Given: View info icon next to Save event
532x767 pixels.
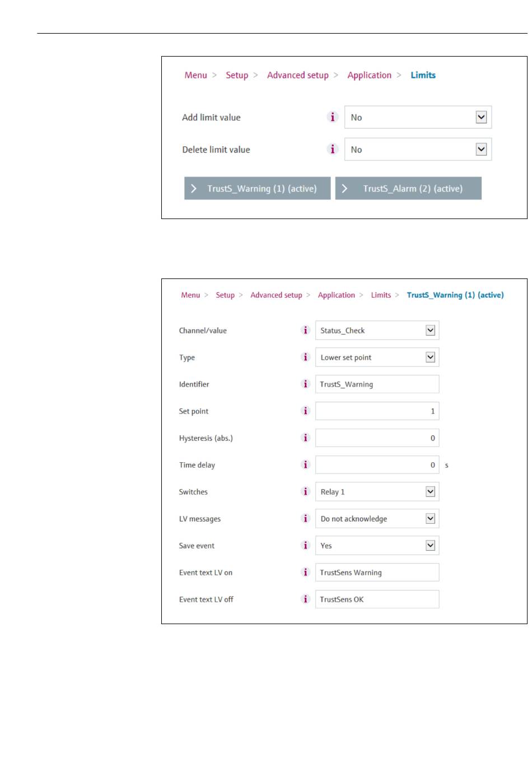Looking at the screenshot, I should (305, 545).
